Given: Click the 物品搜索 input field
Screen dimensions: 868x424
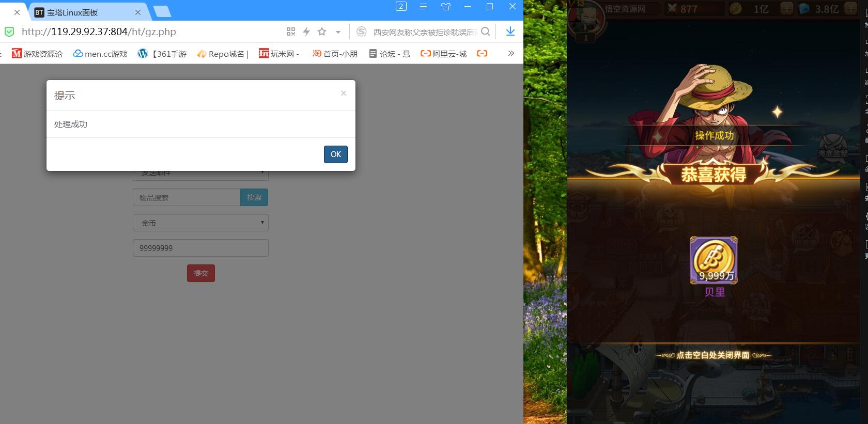Looking at the screenshot, I should point(187,197).
